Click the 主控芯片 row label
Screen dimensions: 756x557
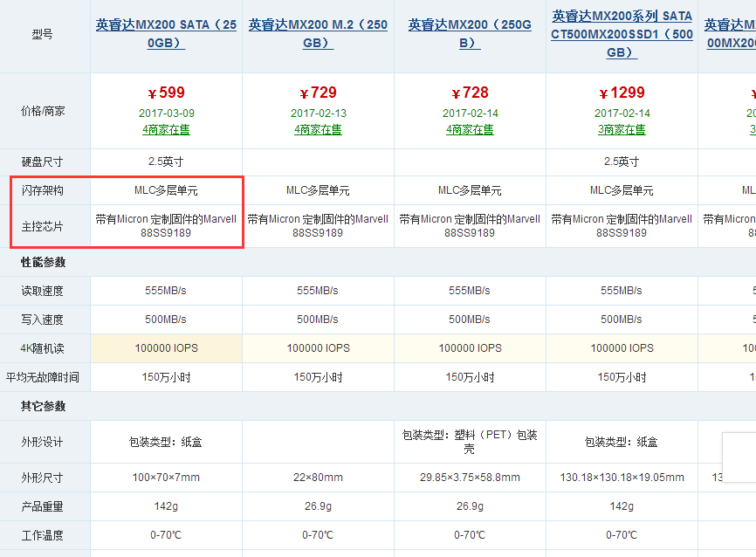(43, 227)
